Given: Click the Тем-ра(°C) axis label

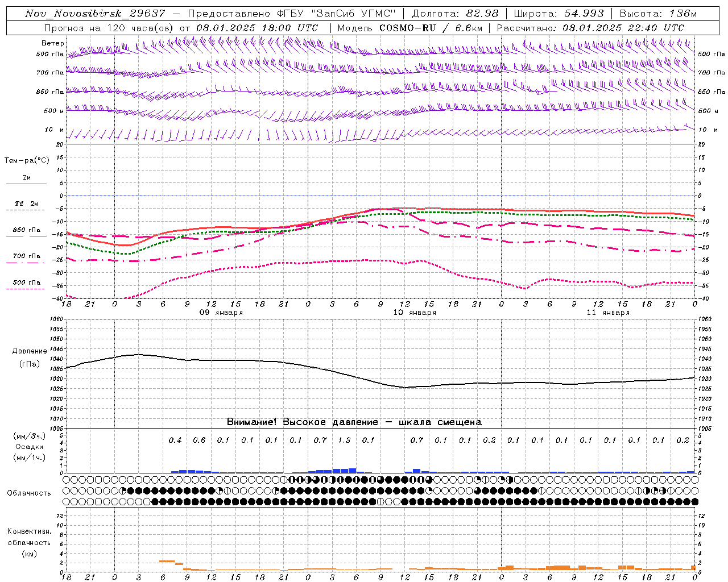Looking at the screenshot, I should point(27,160).
